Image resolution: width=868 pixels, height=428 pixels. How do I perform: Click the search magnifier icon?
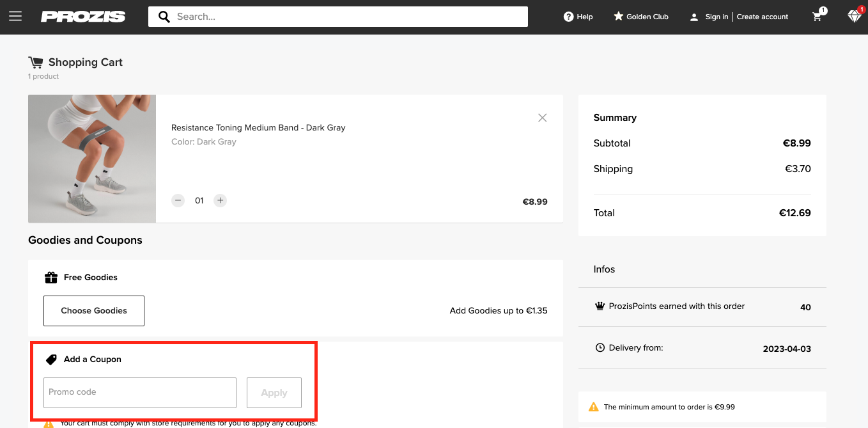164,17
